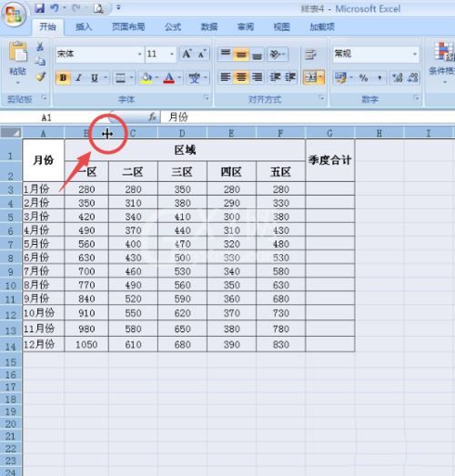Decrease cell indent
The image size is (455, 476).
[x=275, y=77]
